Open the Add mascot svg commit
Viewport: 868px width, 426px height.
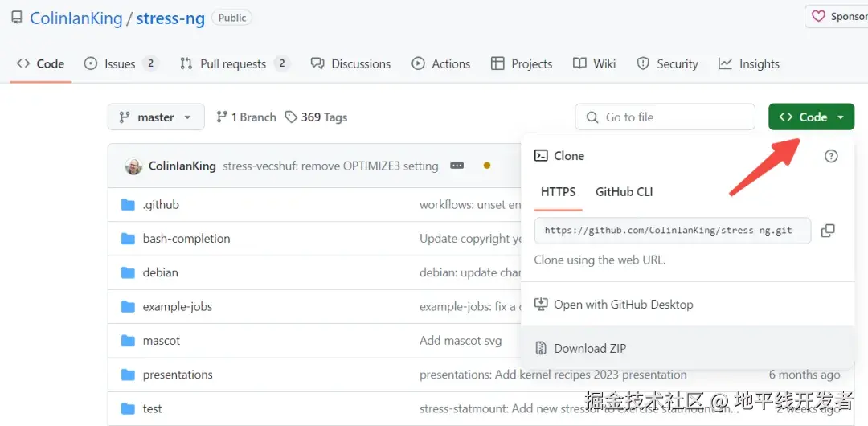coord(461,340)
